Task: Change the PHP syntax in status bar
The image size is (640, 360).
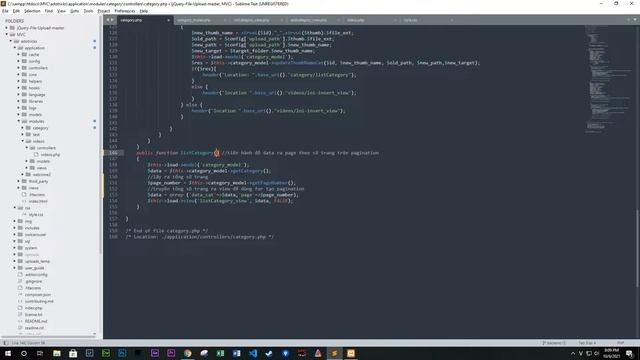Action: click(620, 343)
